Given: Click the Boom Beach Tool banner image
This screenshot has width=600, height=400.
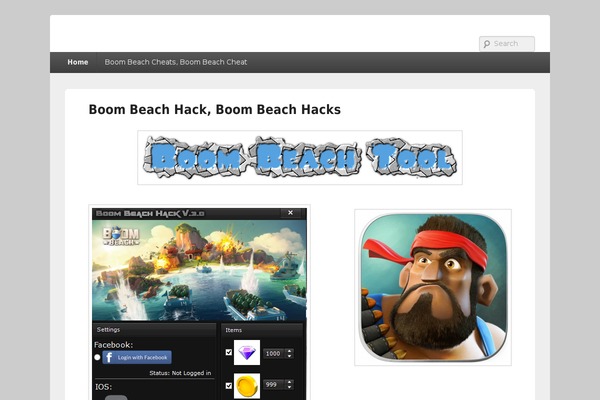Looking at the screenshot, I should [300, 157].
